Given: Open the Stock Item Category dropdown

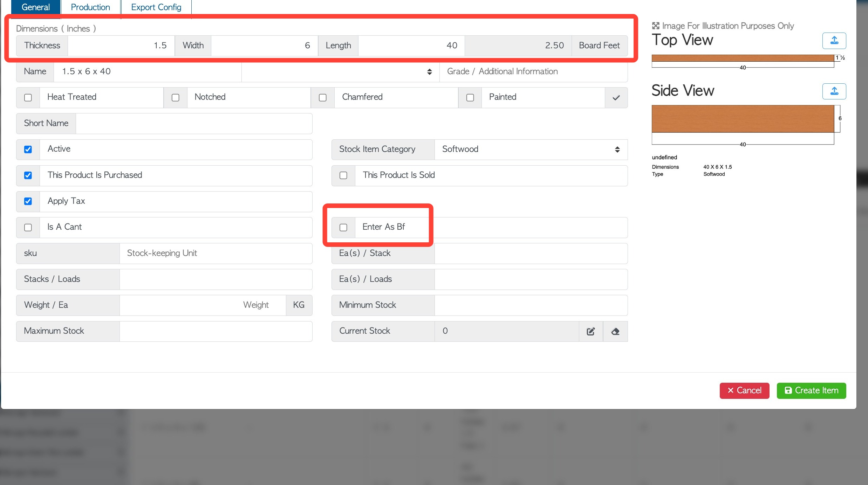Looking at the screenshot, I should tap(531, 150).
